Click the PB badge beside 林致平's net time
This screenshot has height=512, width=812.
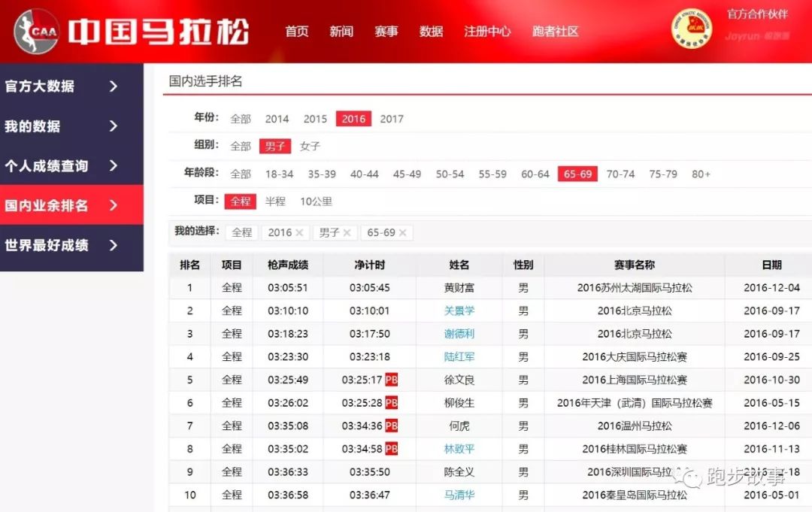point(391,449)
